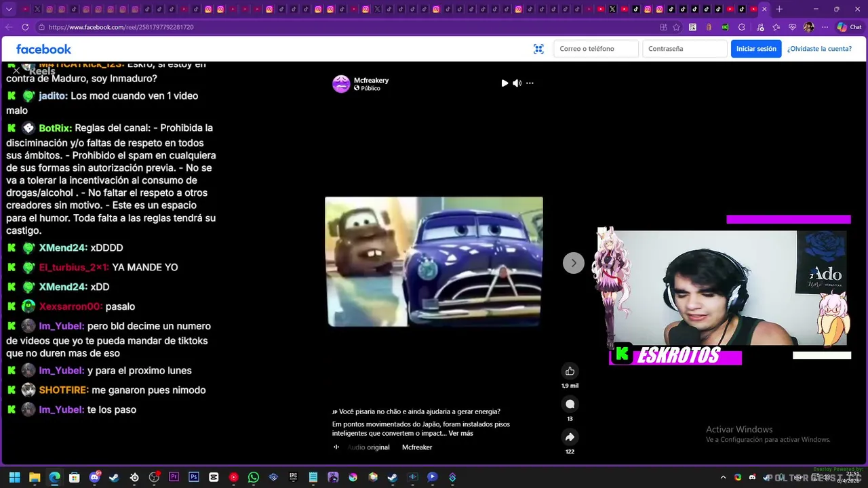
Task: Click chat username SHOTFIRE
Action: coord(64,390)
